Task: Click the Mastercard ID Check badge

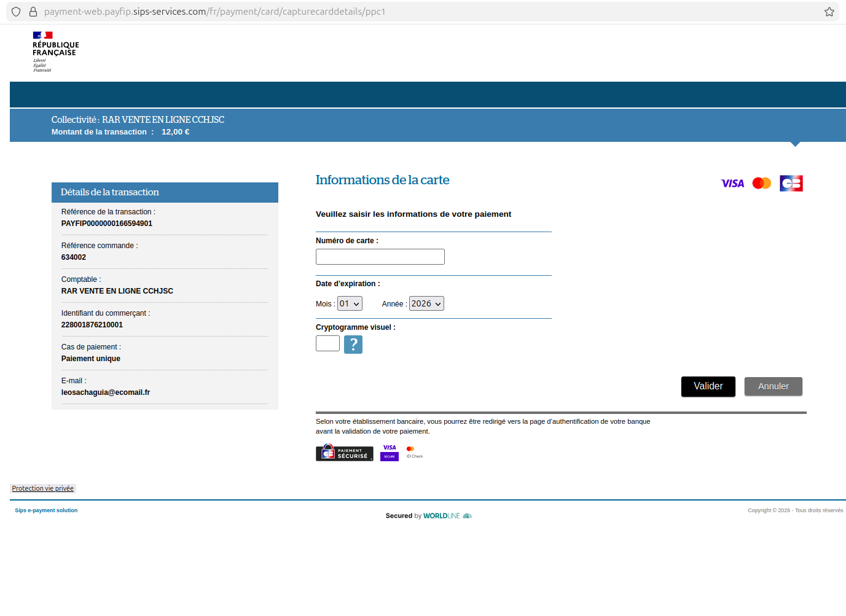Action: 414,453
